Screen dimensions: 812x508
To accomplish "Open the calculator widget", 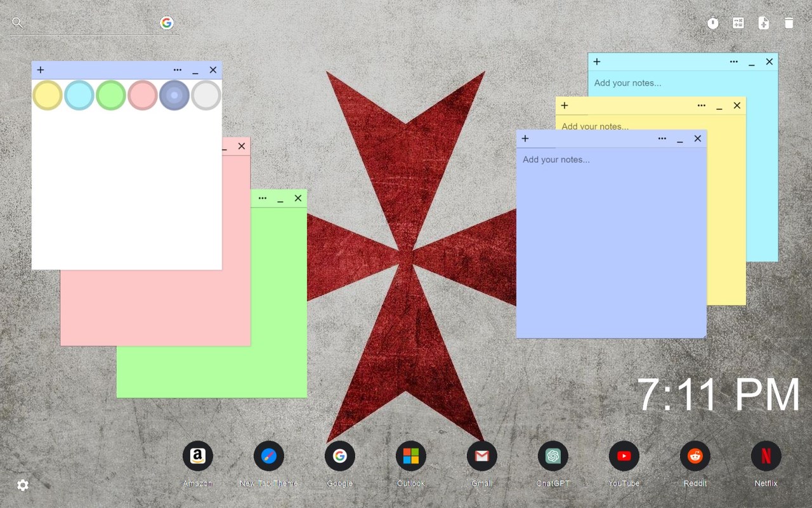I will point(738,23).
